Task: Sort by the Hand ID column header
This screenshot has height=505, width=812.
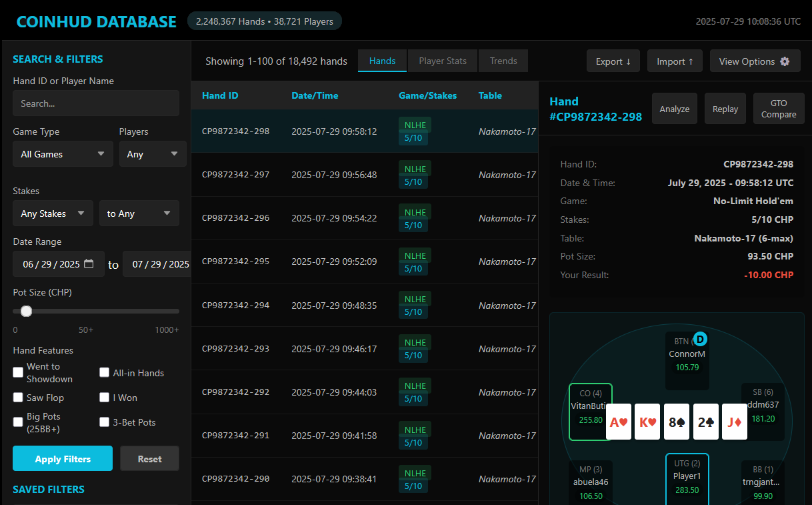Action: pyautogui.click(x=220, y=95)
